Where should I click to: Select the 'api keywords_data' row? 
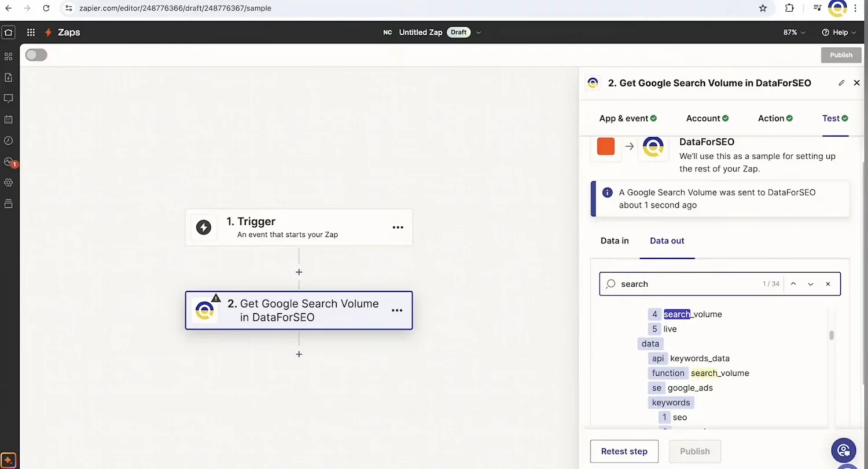(689, 358)
